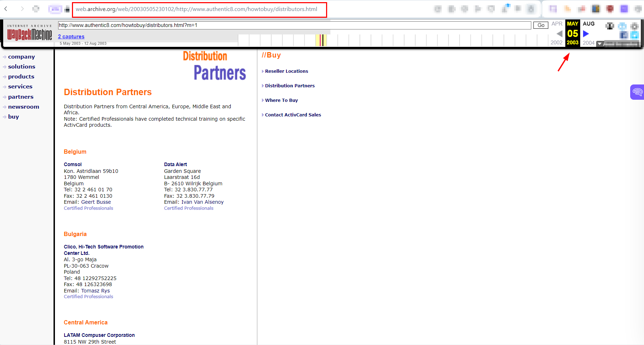Screen dimensions: 644x345
Task: Click LATAM Compuser Corporation name
Action: [x=99, y=335]
